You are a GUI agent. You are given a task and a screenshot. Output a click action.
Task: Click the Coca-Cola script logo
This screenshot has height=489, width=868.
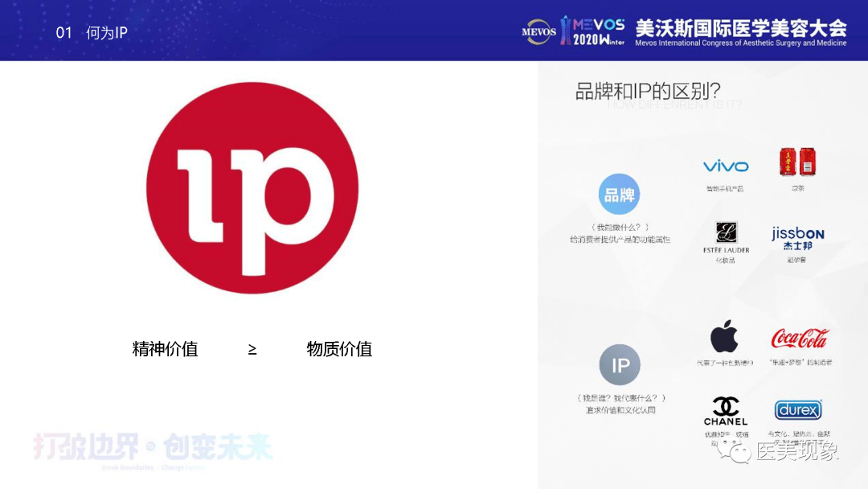coord(800,338)
